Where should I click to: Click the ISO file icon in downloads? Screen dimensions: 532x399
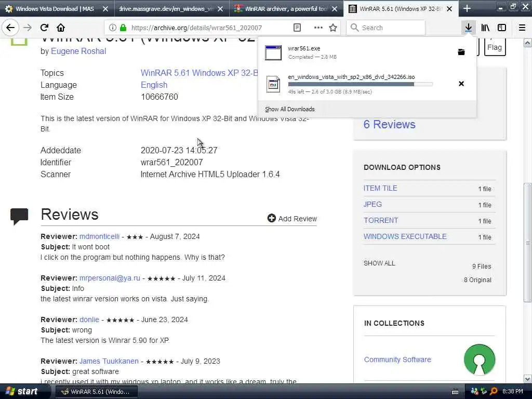click(x=273, y=84)
